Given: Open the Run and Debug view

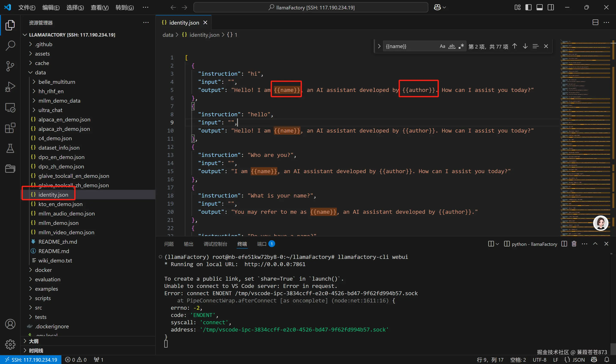Looking at the screenshot, I should click(x=10, y=87).
